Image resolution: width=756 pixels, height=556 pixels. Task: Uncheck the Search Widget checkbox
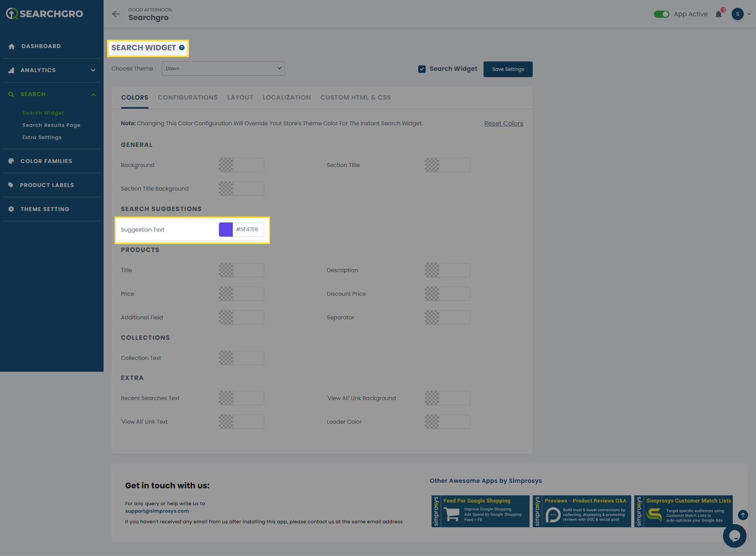tap(422, 69)
